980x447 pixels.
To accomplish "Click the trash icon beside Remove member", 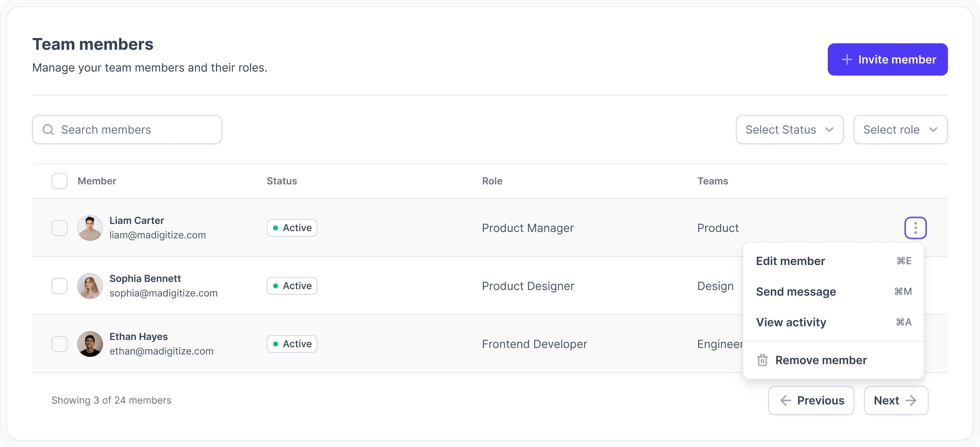I will 762,360.
